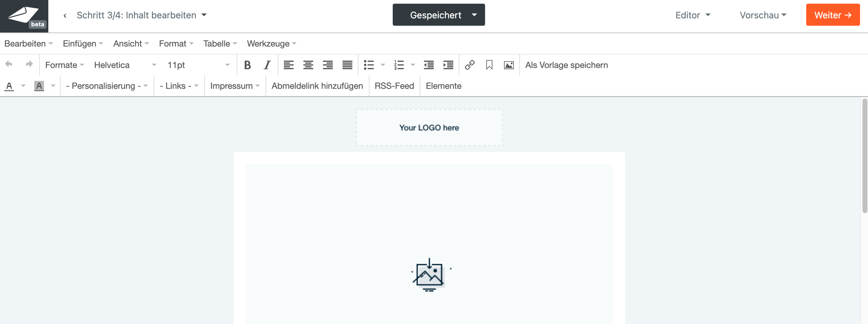The image size is (868, 324).
Task: Increase the paragraph indent
Action: 448,65
